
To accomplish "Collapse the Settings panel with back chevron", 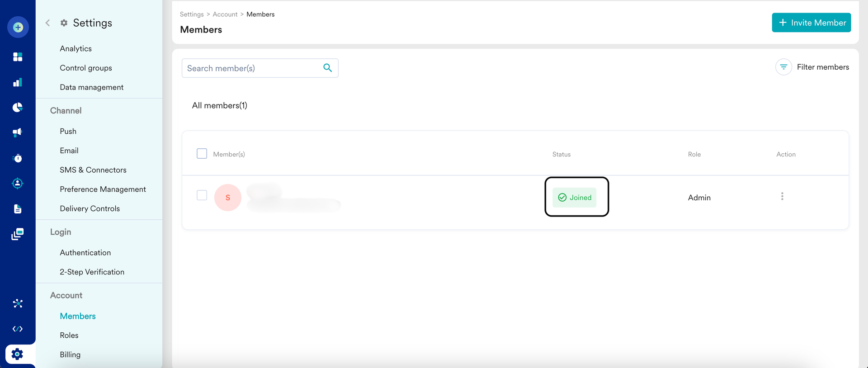I will [48, 23].
